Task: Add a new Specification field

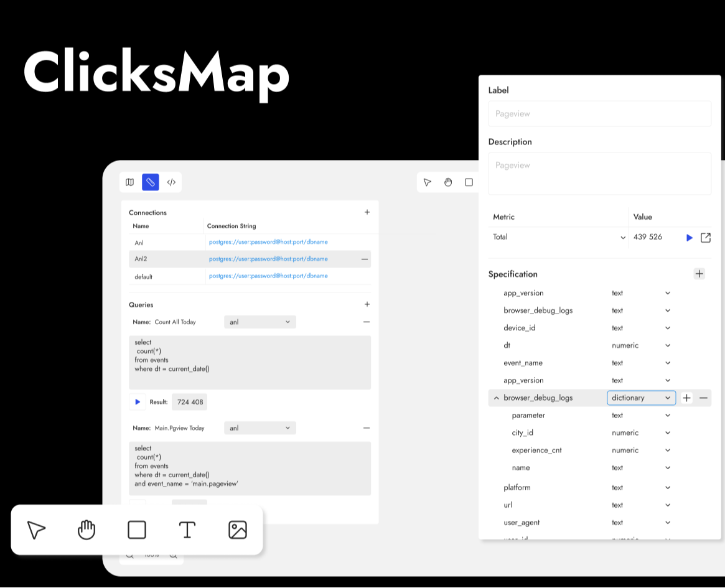Action: point(699,274)
